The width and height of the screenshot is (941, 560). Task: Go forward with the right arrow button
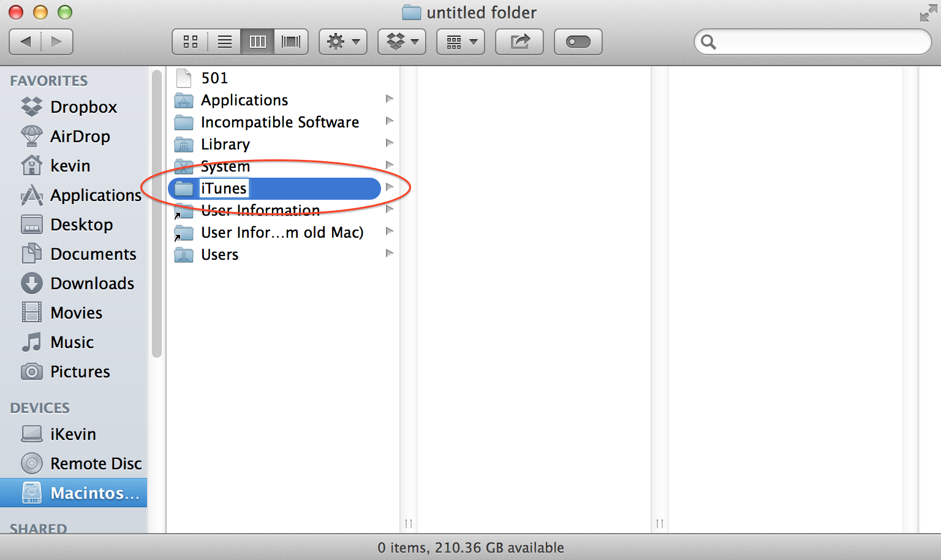click(57, 42)
